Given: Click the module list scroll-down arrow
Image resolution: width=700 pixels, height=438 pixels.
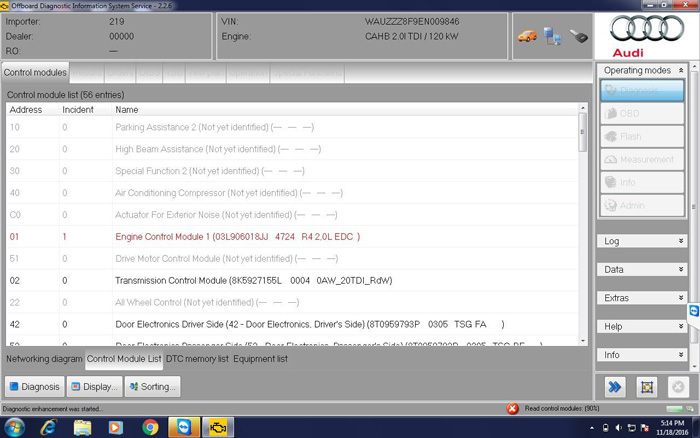Looking at the screenshot, I should coord(582,341).
